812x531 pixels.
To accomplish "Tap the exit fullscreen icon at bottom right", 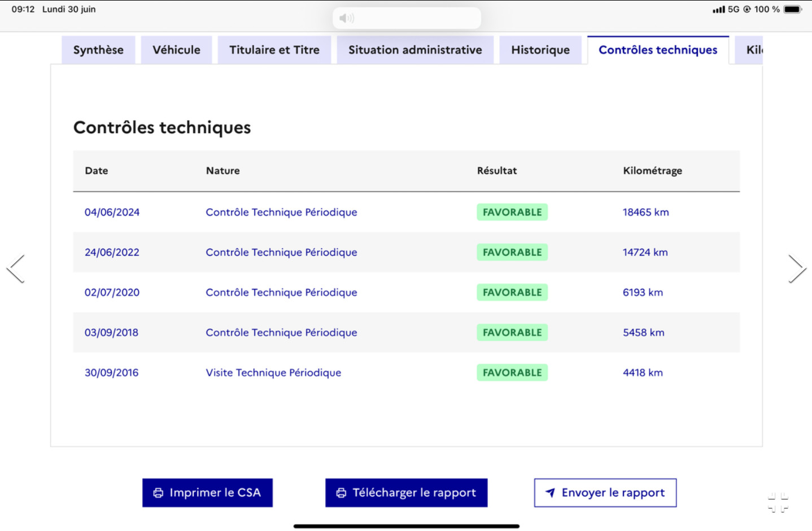I will click(x=778, y=502).
